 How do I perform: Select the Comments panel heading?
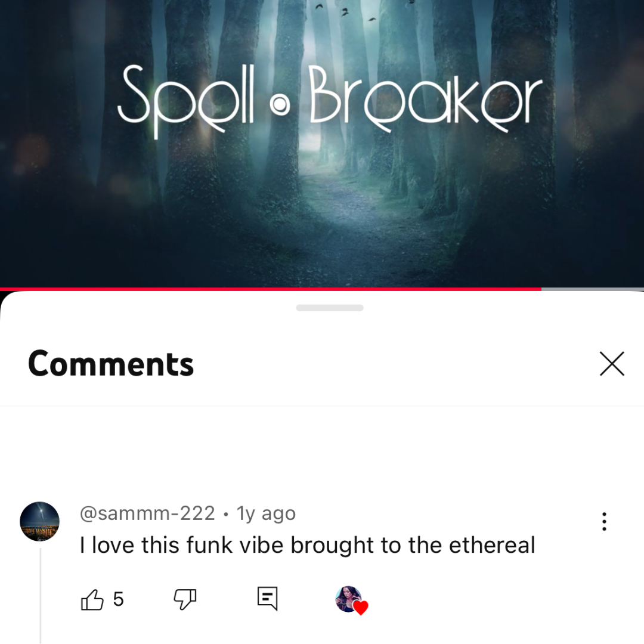(111, 364)
